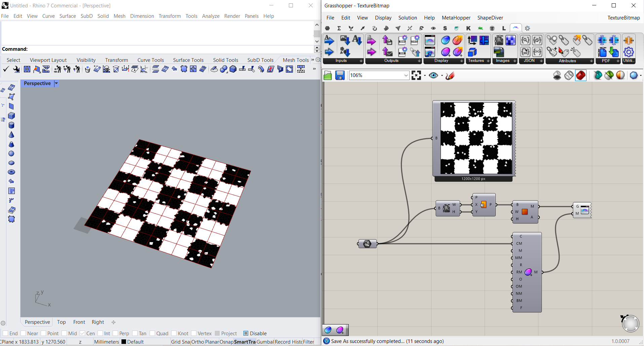
Task: Select the box solid tool in sidebar
Action: pos(11,116)
